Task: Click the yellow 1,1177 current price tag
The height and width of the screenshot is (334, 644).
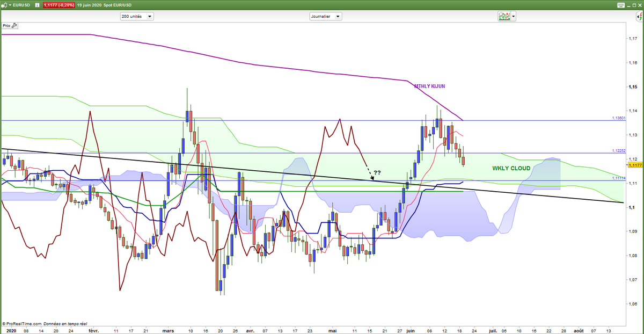Action: click(x=635, y=165)
